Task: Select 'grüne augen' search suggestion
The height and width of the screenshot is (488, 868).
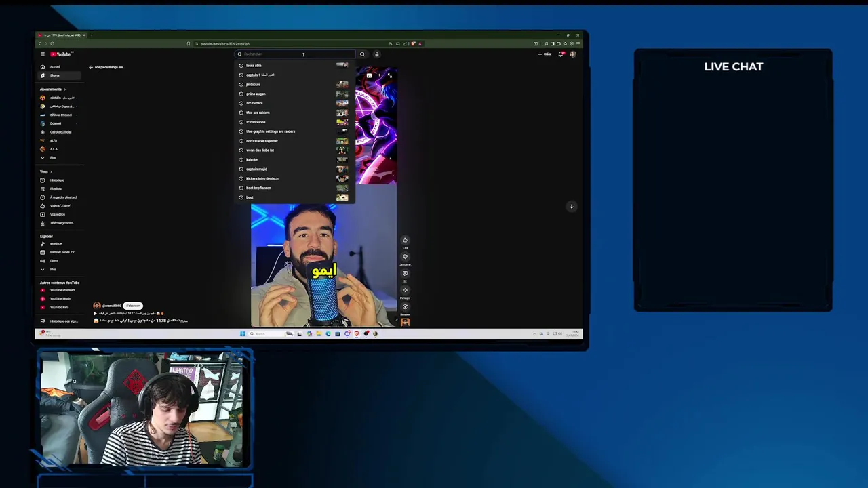Action: point(293,94)
